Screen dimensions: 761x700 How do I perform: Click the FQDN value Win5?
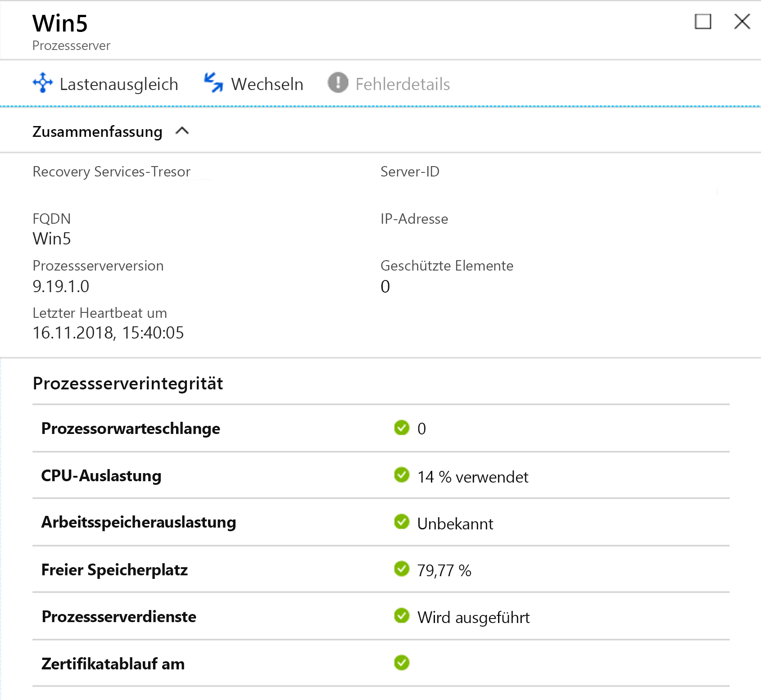pyautogui.click(x=52, y=239)
